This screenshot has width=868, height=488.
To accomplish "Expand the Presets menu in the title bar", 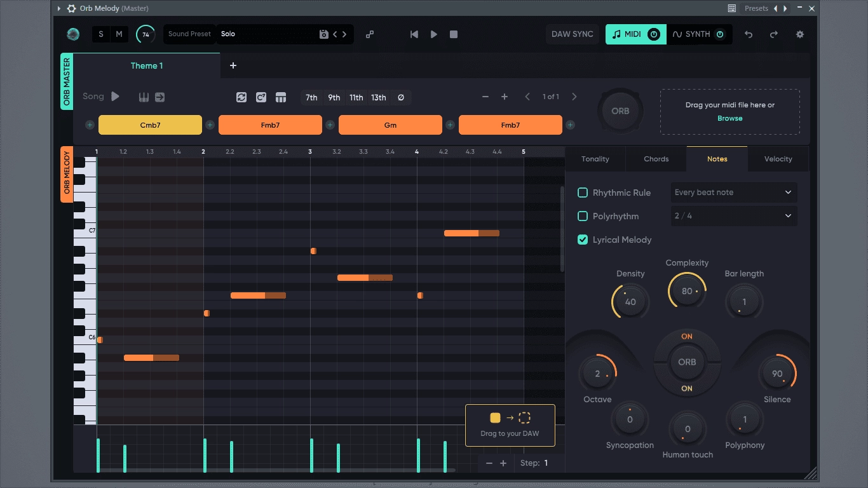I will coord(756,8).
